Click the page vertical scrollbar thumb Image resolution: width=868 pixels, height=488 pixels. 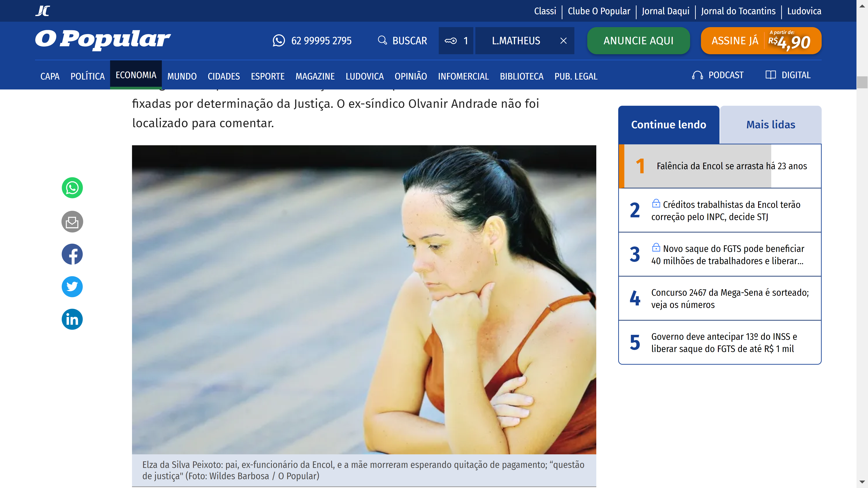862,82
